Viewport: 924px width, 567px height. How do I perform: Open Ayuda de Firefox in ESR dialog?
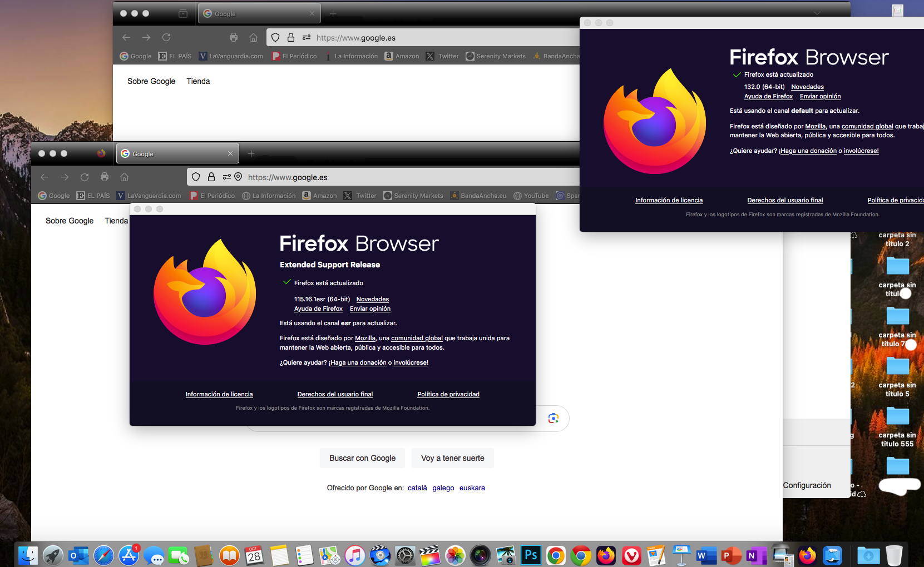point(318,309)
